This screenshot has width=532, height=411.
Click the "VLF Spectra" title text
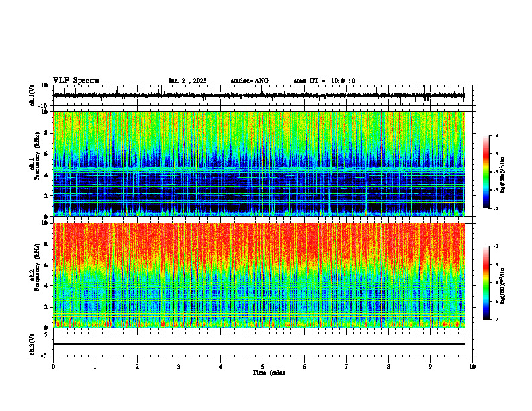pyautogui.click(x=76, y=81)
